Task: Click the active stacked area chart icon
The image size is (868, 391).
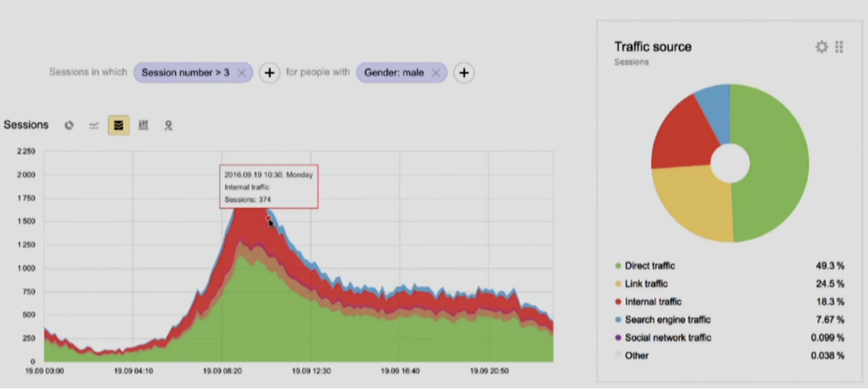Action: click(x=118, y=125)
